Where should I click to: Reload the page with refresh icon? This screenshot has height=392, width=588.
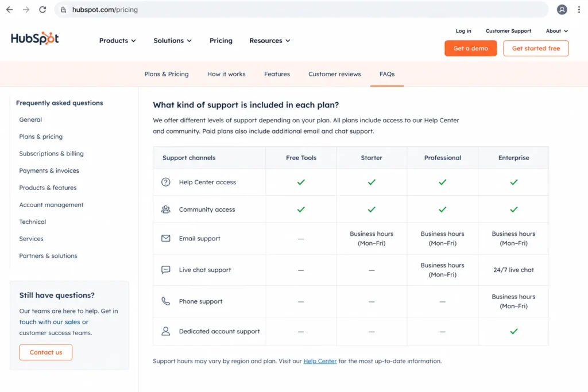[x=42, y=10]
